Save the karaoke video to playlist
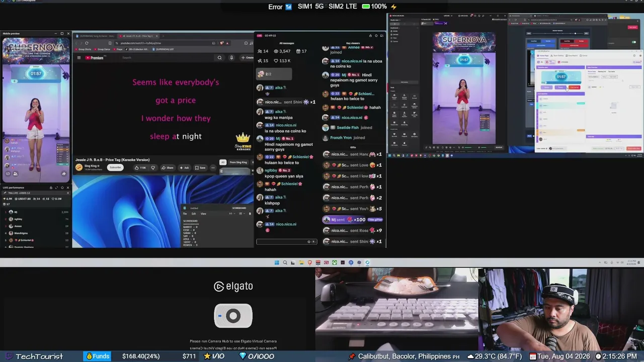644x362 pixels. [x=200, y=167]
